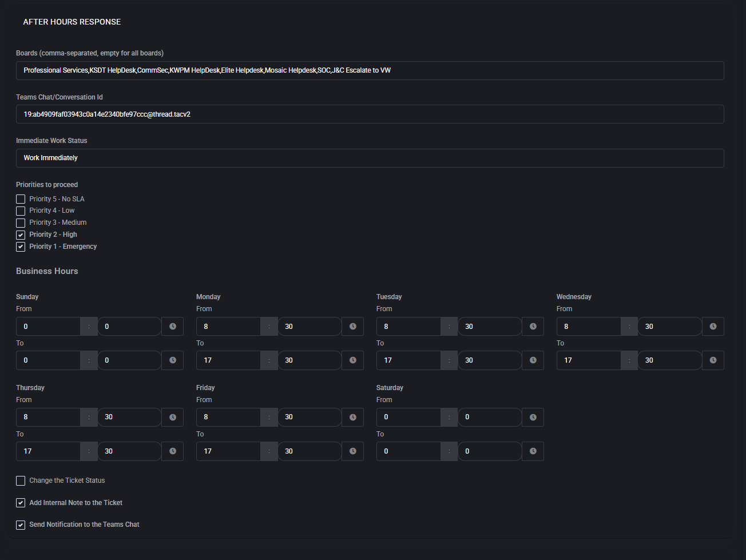Disable Send Notification to the Teams Chat
This screenshot has width=746, height=560.
coord(21,525)
